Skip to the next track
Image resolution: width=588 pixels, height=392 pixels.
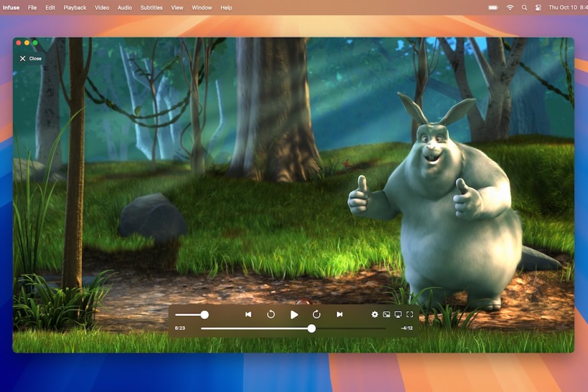coord(339,314)
